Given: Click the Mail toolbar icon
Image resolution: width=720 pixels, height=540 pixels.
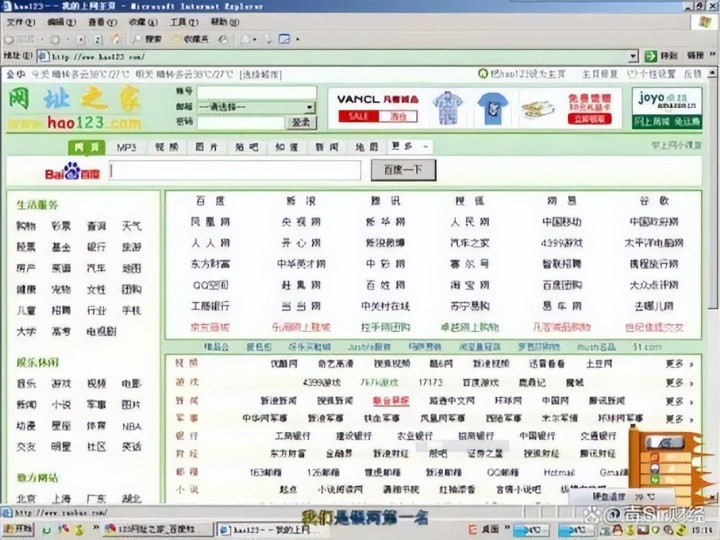Looking at the screenshot, I should point(245,39).
